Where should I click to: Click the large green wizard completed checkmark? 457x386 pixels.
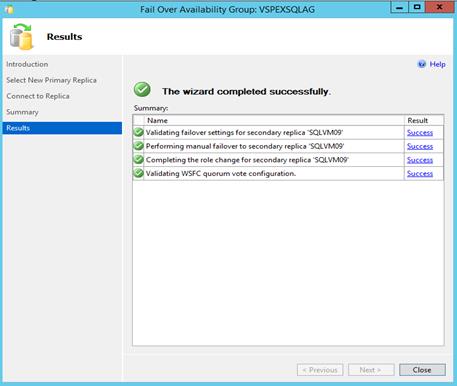(x=142, y=90)
